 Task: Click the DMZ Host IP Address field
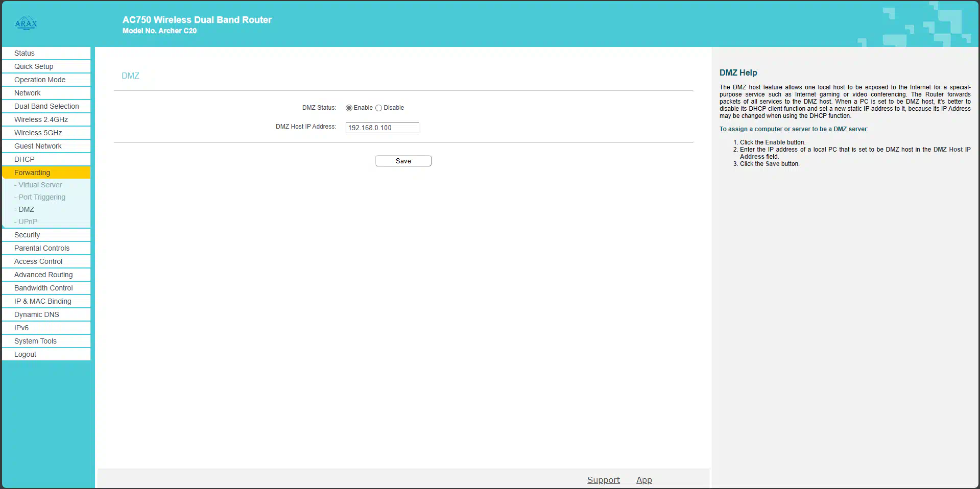point(382,128)
